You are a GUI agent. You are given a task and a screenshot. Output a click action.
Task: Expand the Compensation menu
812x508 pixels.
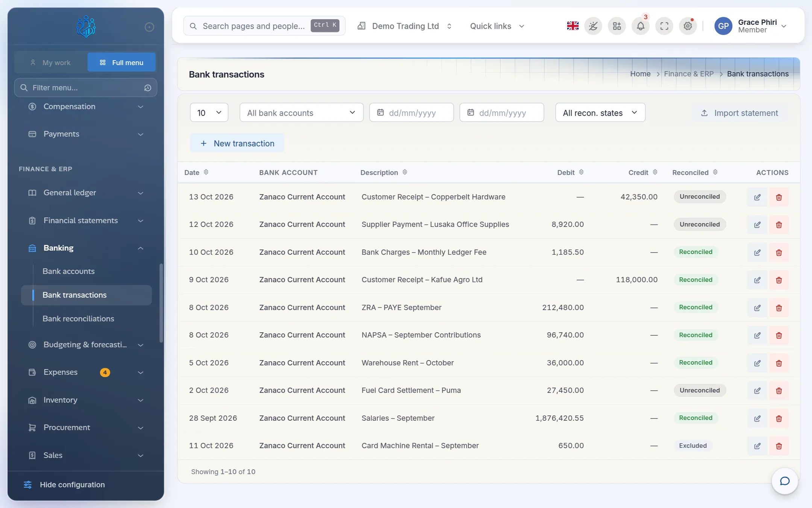(86, 106)
